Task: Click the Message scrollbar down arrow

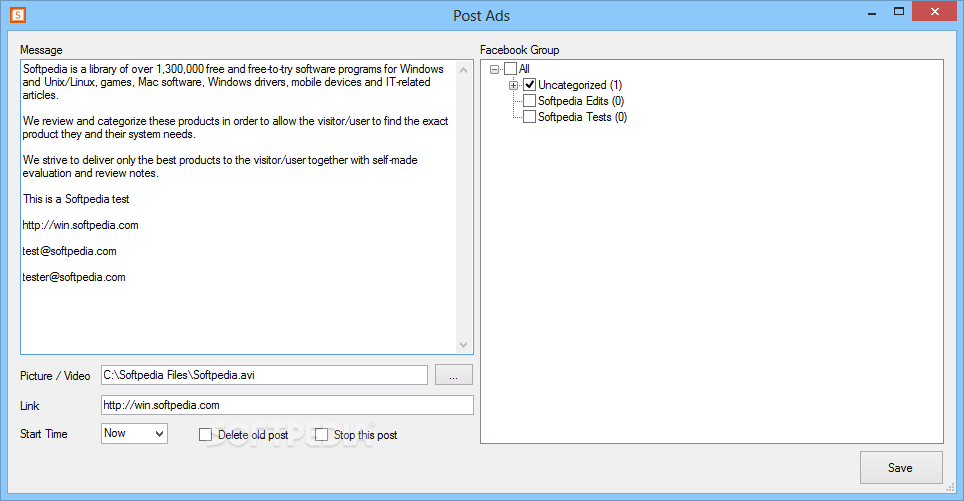Action: click(464, 345)
